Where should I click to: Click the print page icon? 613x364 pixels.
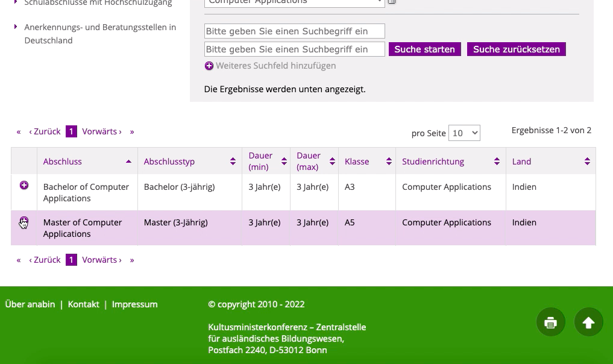[x=550, y=322]
